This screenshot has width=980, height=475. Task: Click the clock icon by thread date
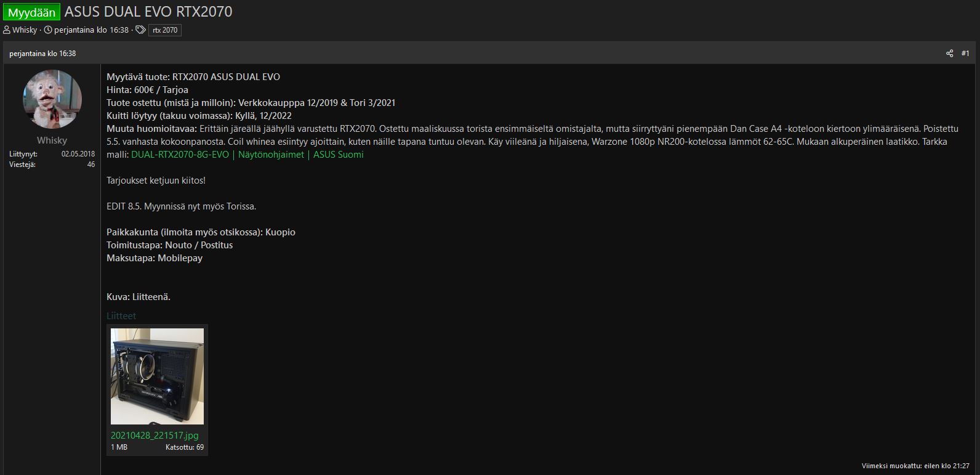pyautogui.click(x=48, y=30)
